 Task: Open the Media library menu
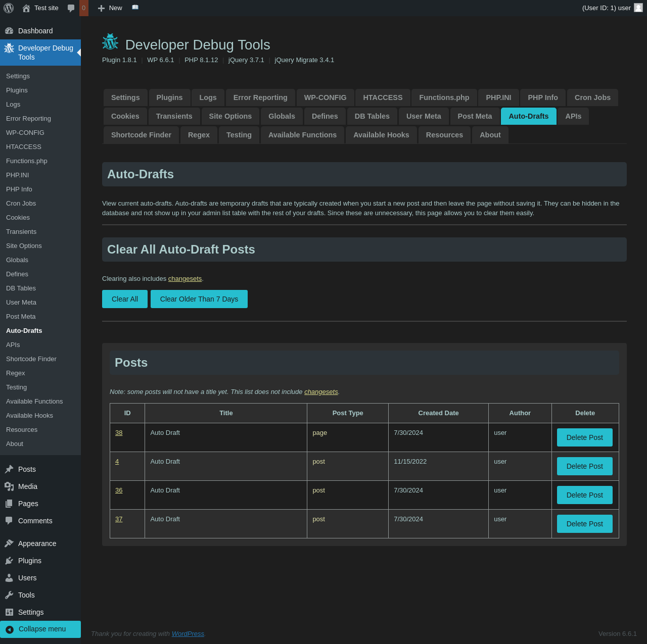28,486
